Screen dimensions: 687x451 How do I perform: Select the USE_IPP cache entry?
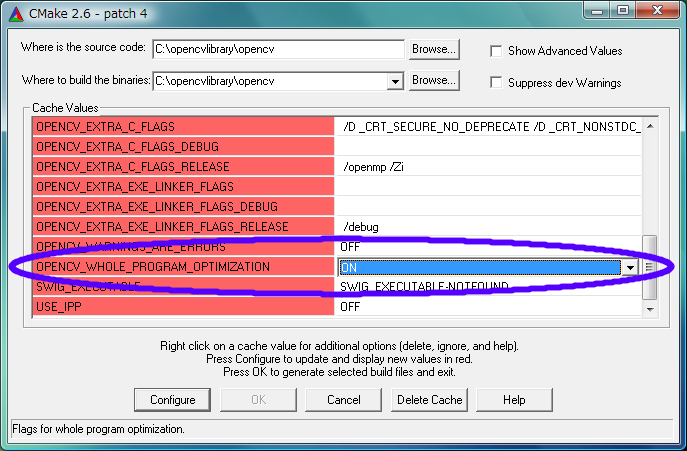click(x=184, y=307)
